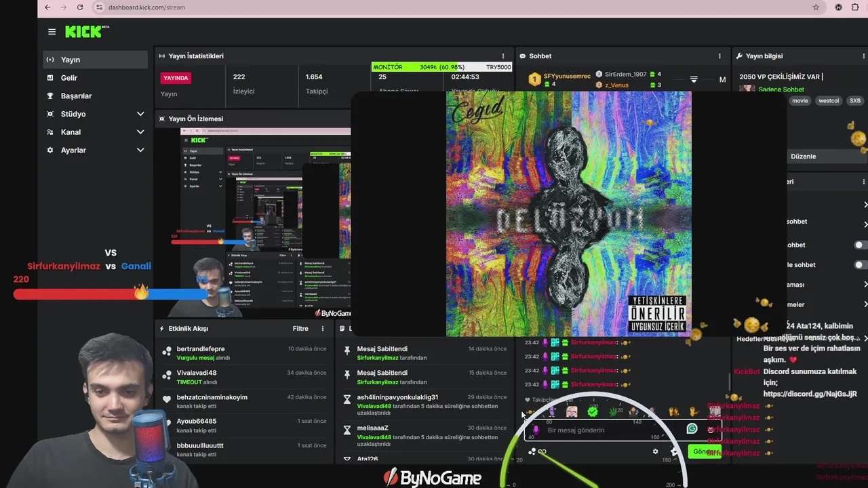The image size is (868, 488).
Task: Click the Yayın Ön İzlemesi header icon
Action: 161,119
